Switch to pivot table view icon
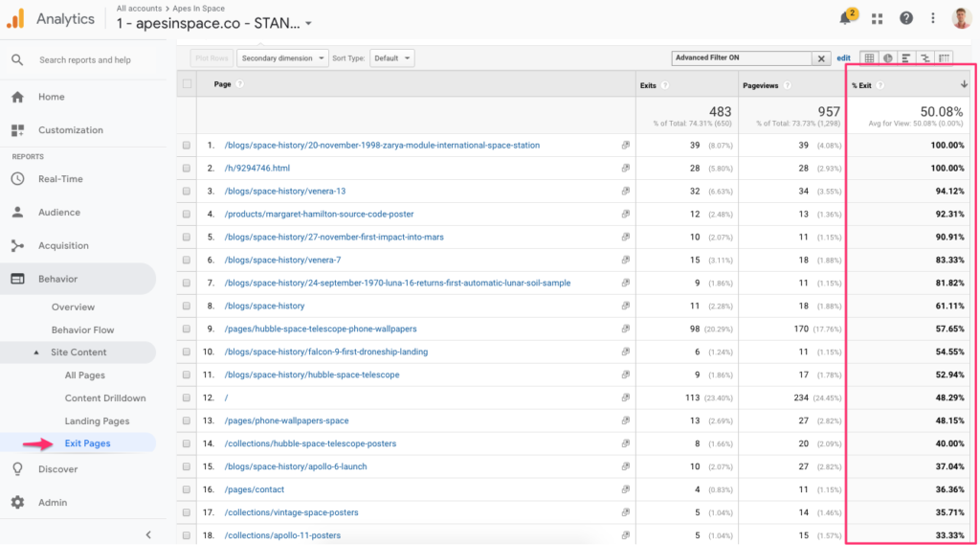The width and height of the screenshot is (980, 545). pyautogui.click(x=944, y=57)
